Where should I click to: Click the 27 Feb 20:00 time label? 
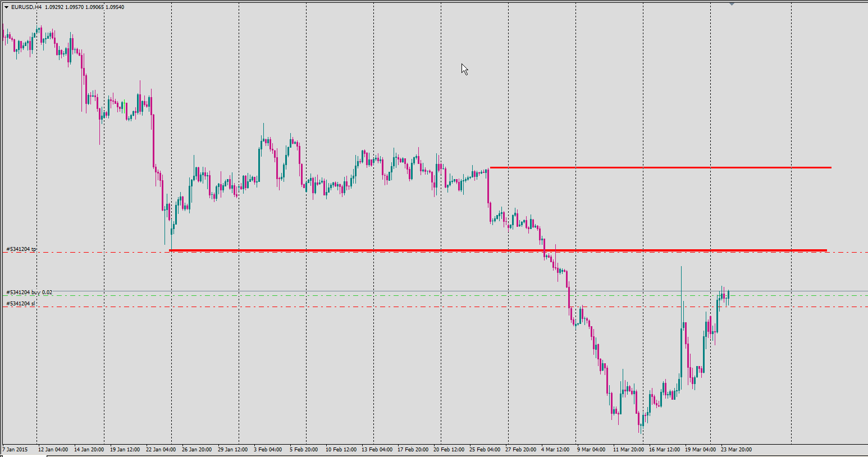(520, 449)
